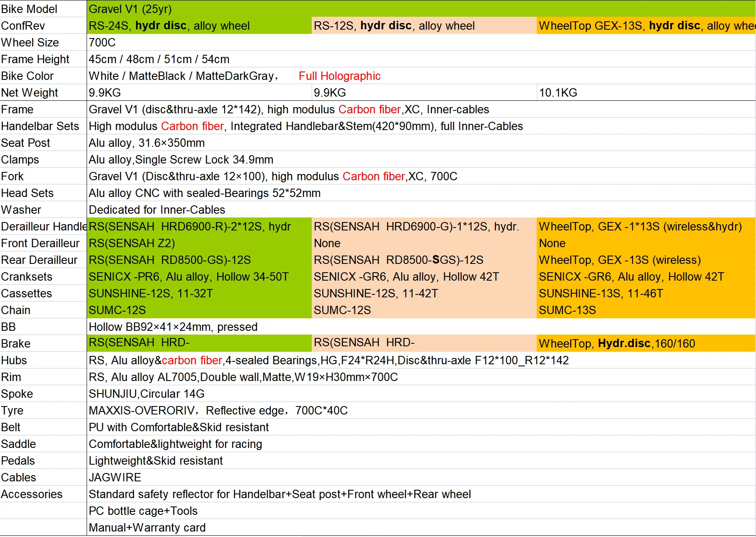
Task: Click the "Comfortable&lightweight for racing" saddle cell
Action: click(x=421, y=444)
